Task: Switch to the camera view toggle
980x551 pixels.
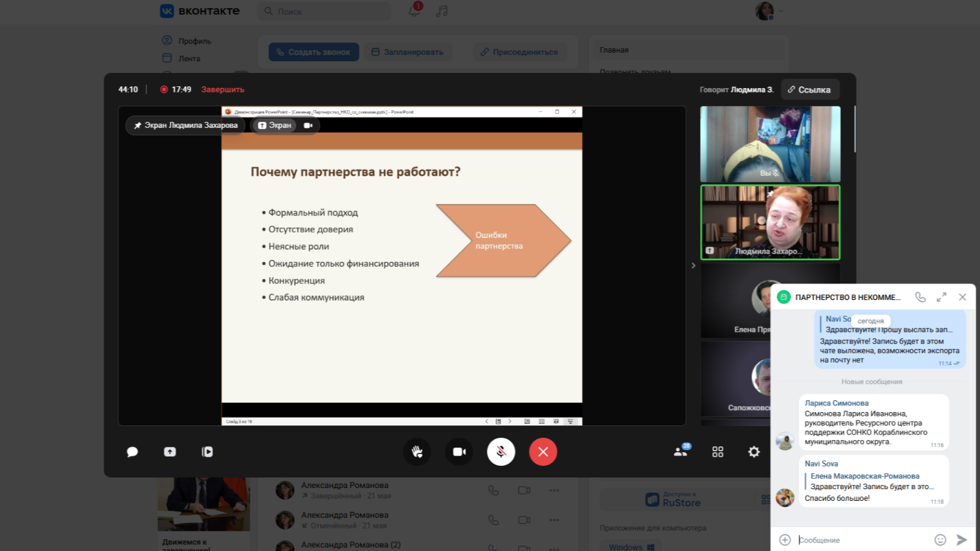Action: click(308, 125)
